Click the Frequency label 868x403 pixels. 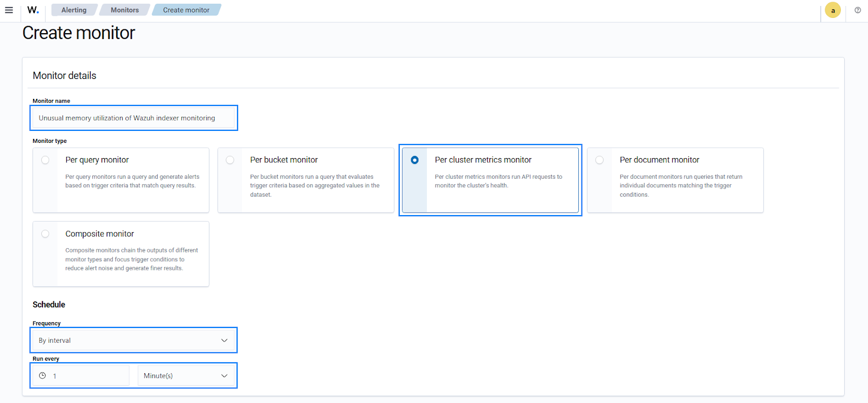coord(47,323)
